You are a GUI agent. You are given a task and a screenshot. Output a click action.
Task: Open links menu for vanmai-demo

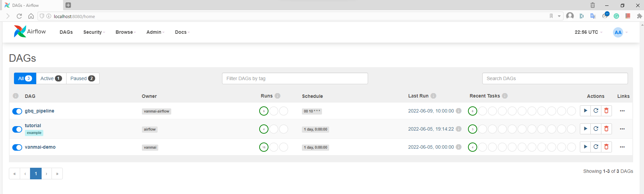point(622,147)
